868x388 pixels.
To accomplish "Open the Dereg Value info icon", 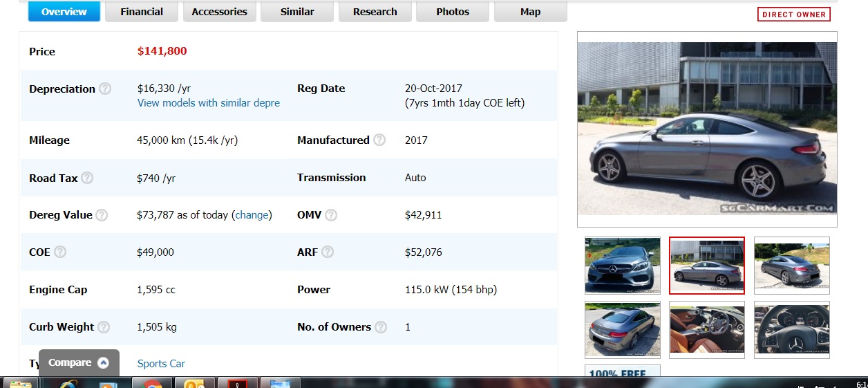I will pyautogui.click(x=102, y=215).
